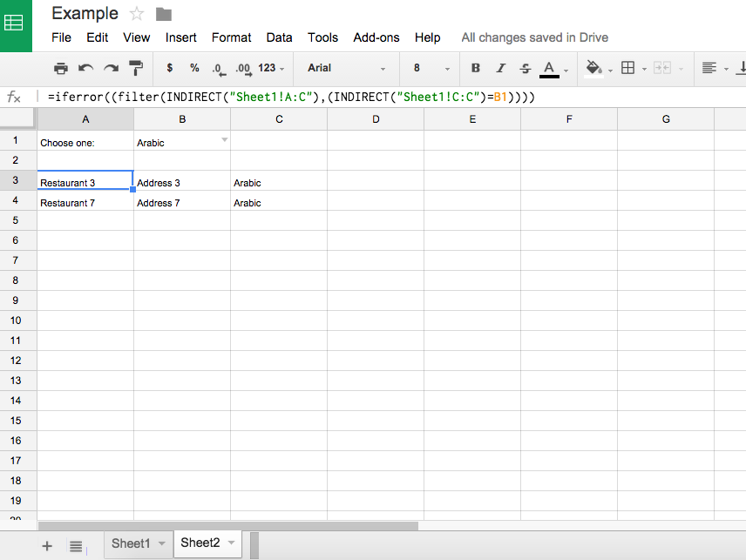Open the Insert menu
This screenshot has height=560, width=746.
click(180, 37)
